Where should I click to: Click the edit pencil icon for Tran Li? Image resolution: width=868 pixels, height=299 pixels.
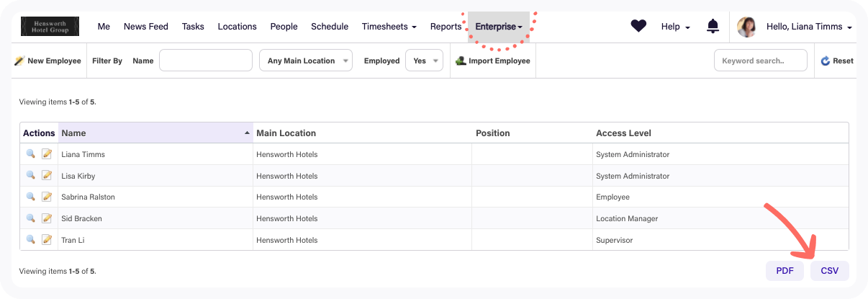point(47,239)
